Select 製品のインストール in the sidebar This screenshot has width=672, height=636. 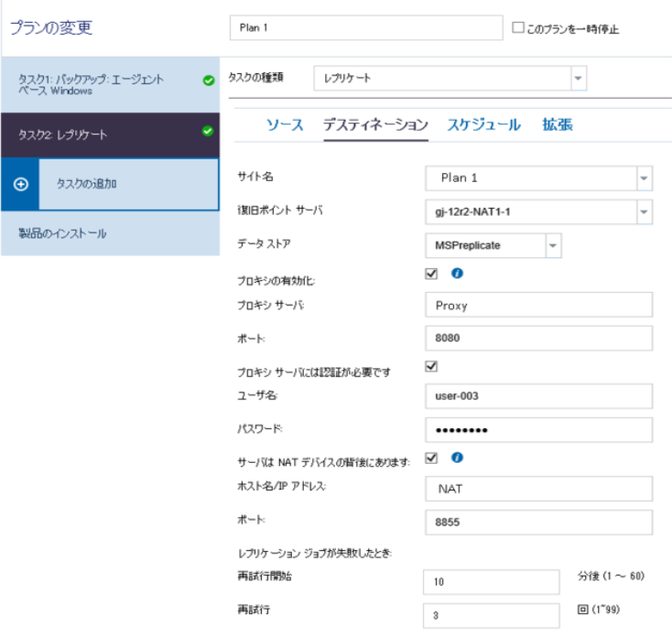pyautogui.click(x=63, y=234)
